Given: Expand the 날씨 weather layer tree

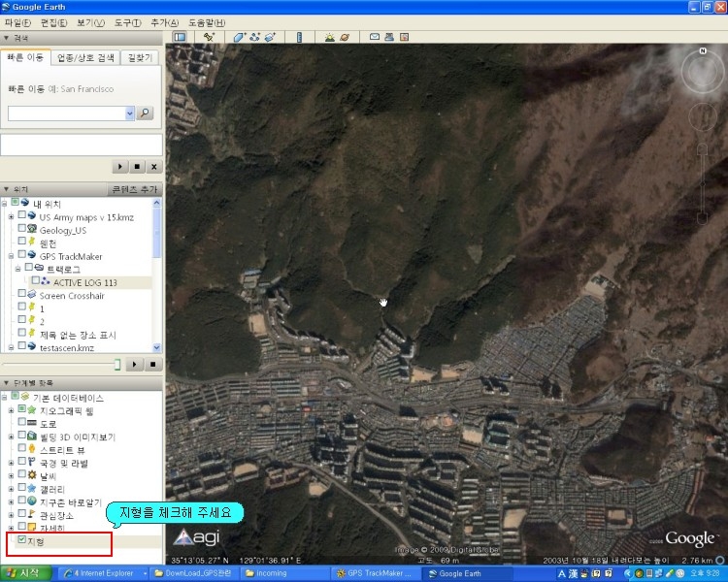Looking at the screenshot, I should [x=11, y=475].
